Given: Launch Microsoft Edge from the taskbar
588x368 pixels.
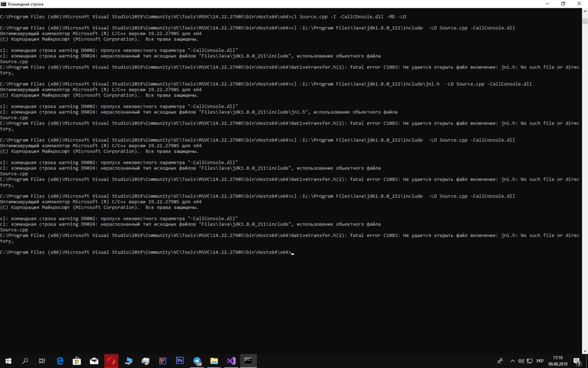Looking at the screenshot, I should click(60, 361).
